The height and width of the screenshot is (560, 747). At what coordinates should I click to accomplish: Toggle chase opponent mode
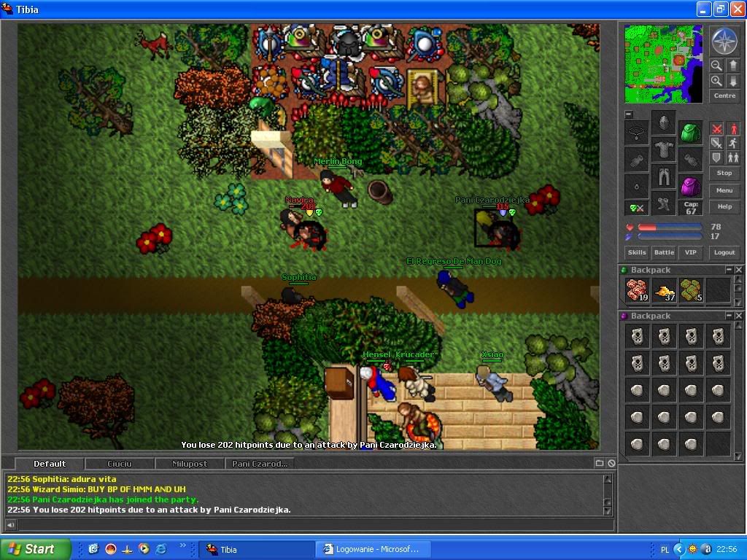tap(733, 143)
